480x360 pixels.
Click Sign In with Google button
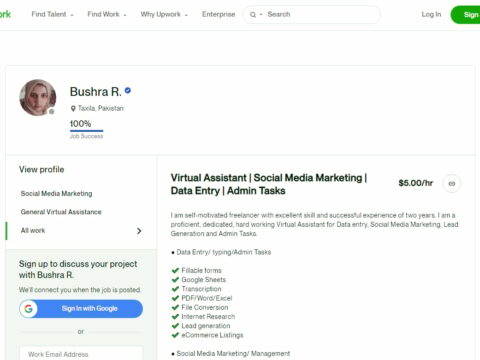[81, 309]
